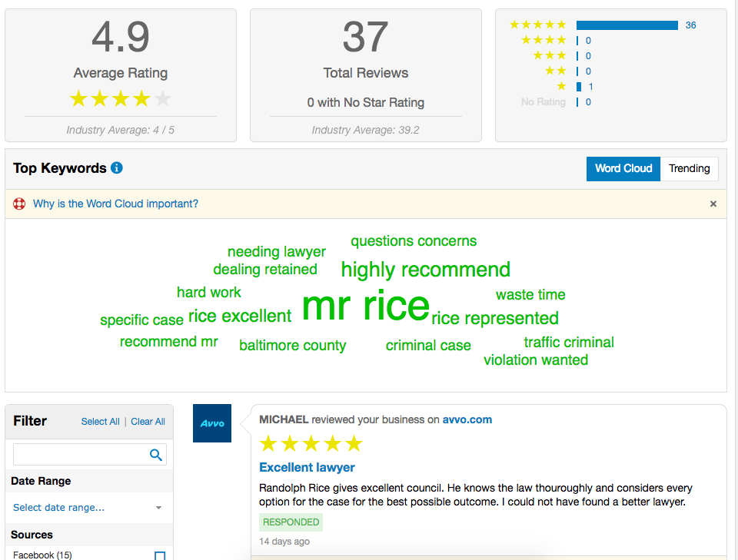Dismiss the Word Cloud info banner
The image size is (738, 560).
pos(713,204)
